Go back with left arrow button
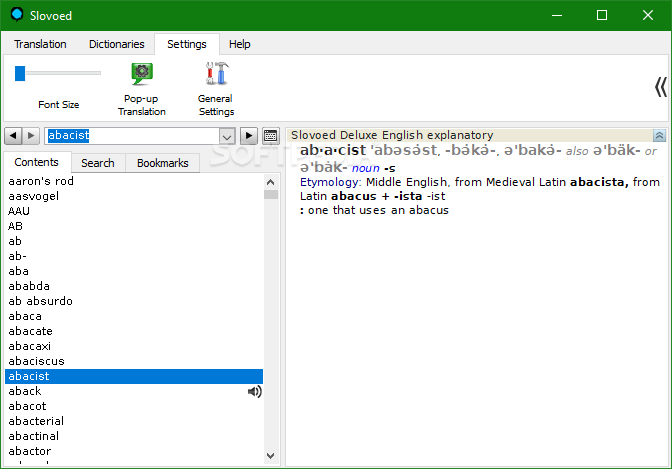The image size is (672, 469). coord(13,136)
